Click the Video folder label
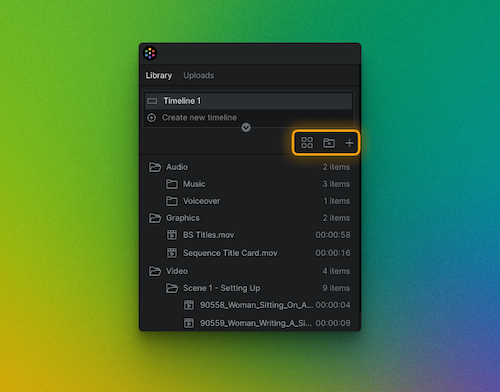 (177, 271)
